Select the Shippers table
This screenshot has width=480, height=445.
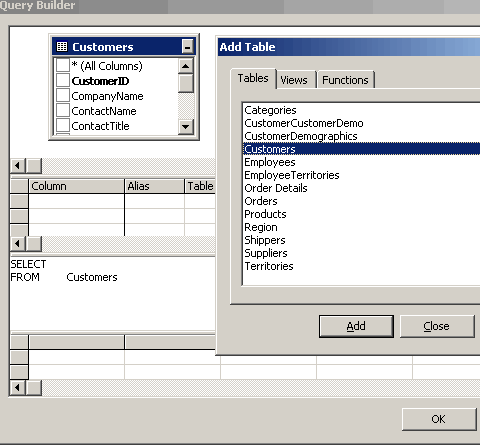(265, 240)
